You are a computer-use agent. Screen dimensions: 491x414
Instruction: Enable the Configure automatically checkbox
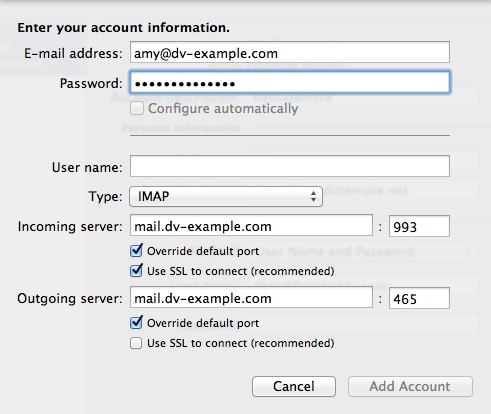(137, 108)
